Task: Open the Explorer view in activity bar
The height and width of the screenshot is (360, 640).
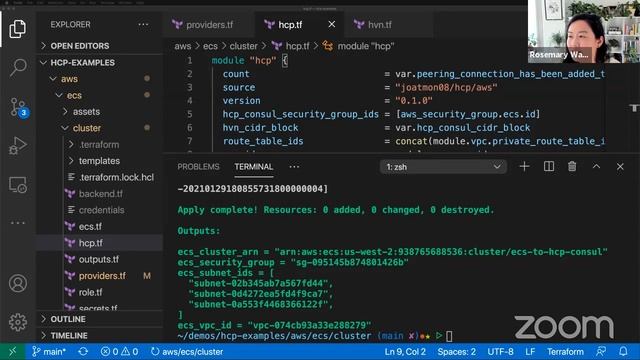Action: point(18,29)
